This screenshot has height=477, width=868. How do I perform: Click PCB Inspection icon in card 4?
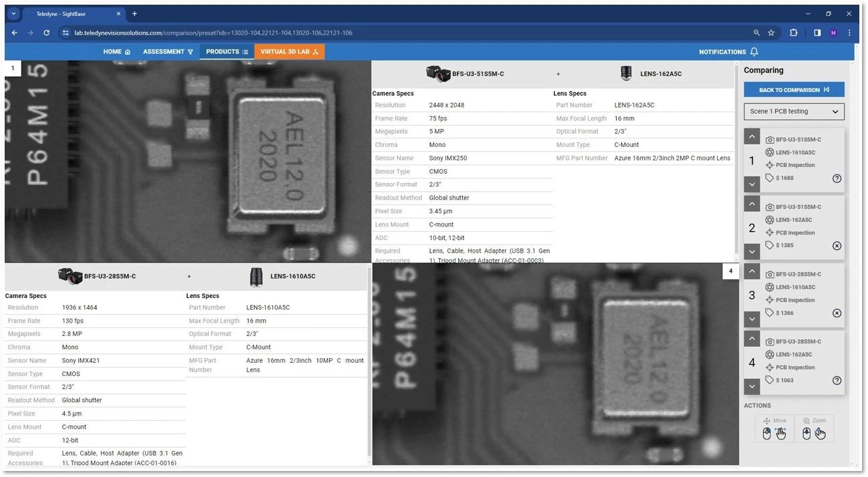[x=770, y=367]
